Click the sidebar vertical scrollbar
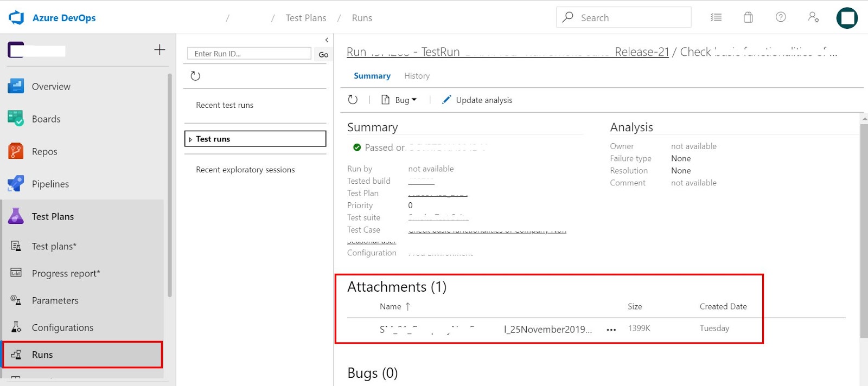The height and width of the screenshot is (386, 868). click(x=170, y=184)
